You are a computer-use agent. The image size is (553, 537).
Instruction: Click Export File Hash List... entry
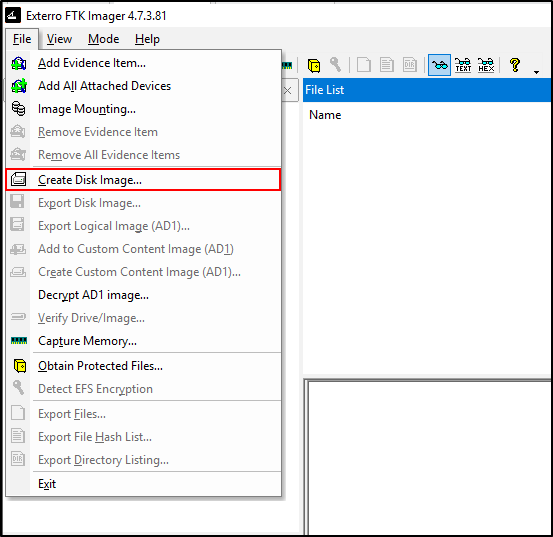[x=144, y=437]
